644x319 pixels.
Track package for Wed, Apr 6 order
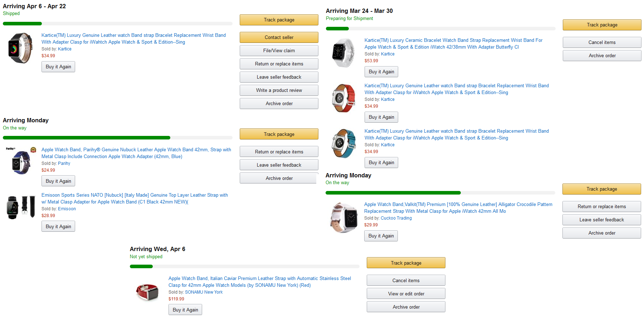pyautogui.click(x=406, y=263)
